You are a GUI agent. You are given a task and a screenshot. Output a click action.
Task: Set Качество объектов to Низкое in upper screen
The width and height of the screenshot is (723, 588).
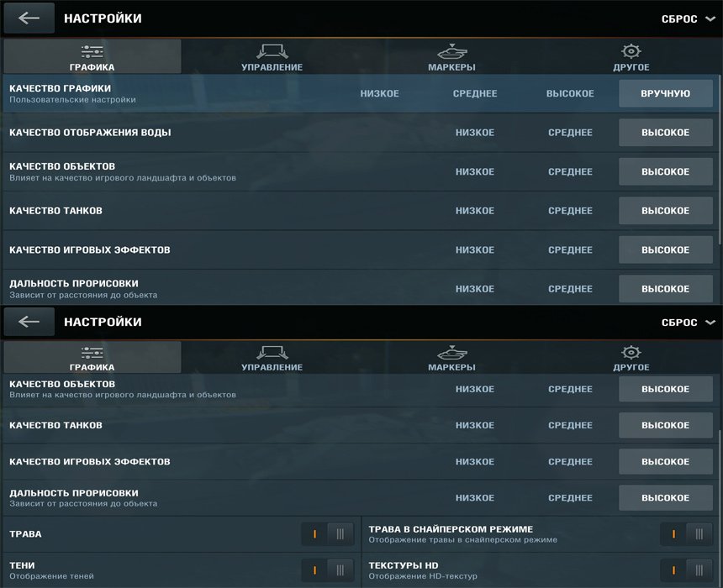point(475,172)
